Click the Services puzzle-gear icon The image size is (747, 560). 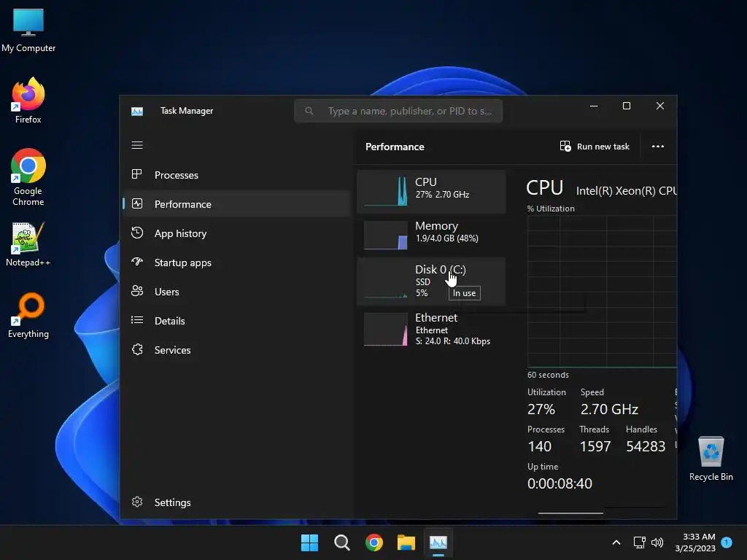137,349
